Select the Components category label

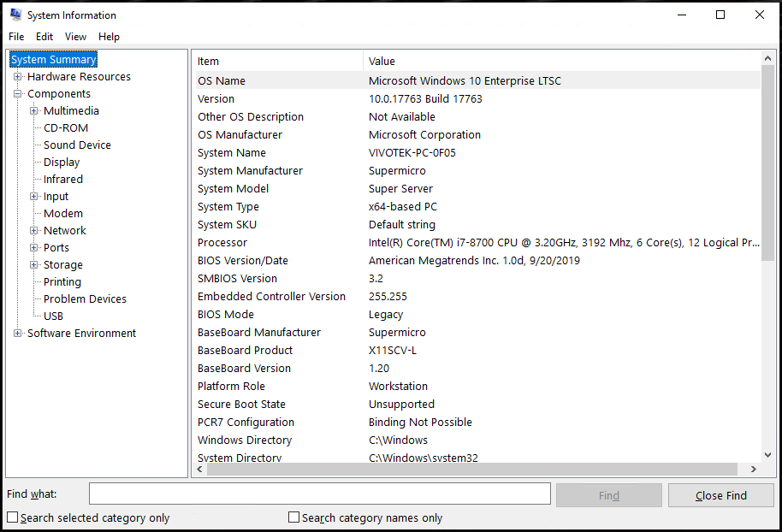pyautogui.click(x=59, y=94)
